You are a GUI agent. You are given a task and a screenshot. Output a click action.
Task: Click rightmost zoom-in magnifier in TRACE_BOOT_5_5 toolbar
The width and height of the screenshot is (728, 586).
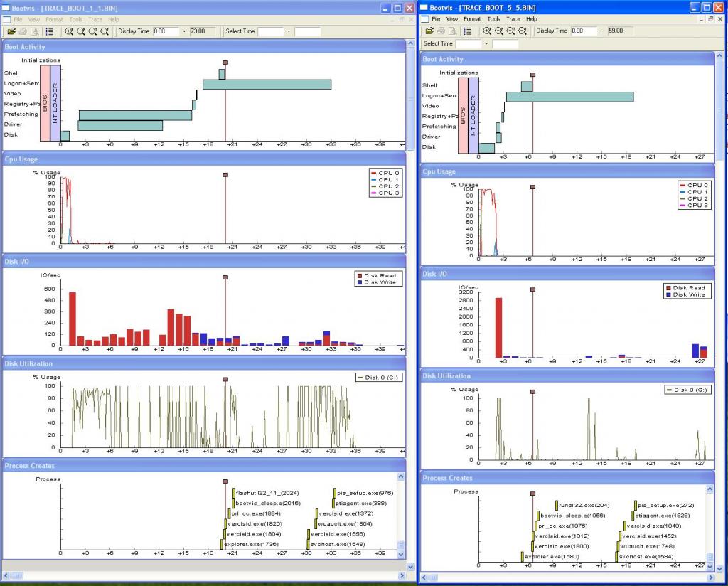[511, 31]
